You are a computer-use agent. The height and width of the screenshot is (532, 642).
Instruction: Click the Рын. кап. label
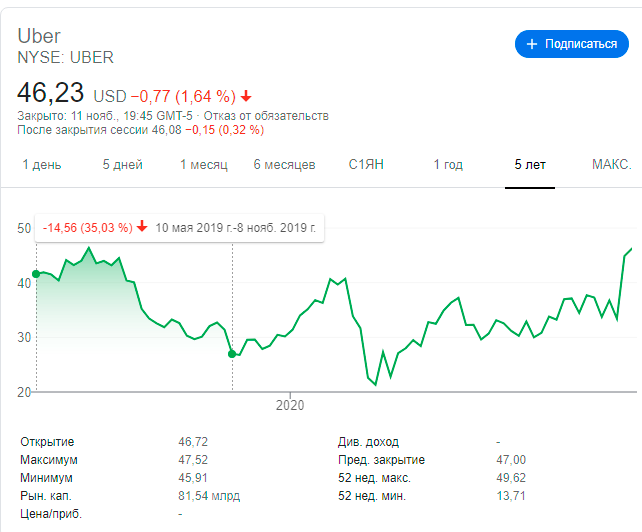[x=46, y=496]
